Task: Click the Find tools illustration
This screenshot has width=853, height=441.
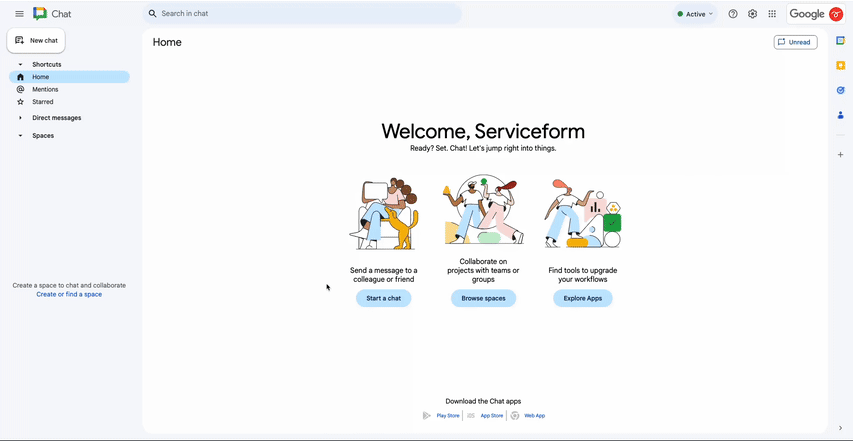Action: coord(583,213)
